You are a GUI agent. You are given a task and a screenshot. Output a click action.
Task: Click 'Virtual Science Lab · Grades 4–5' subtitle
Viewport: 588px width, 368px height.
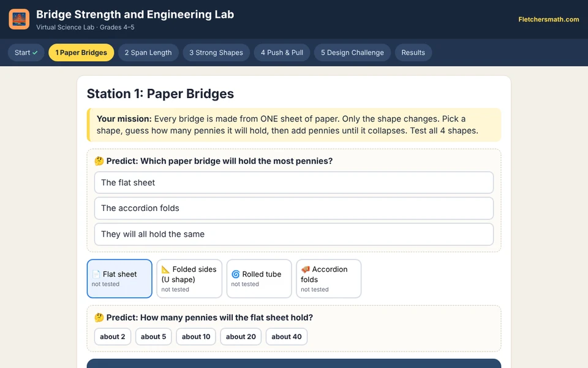pyautogui.click(x=85, y=28)
